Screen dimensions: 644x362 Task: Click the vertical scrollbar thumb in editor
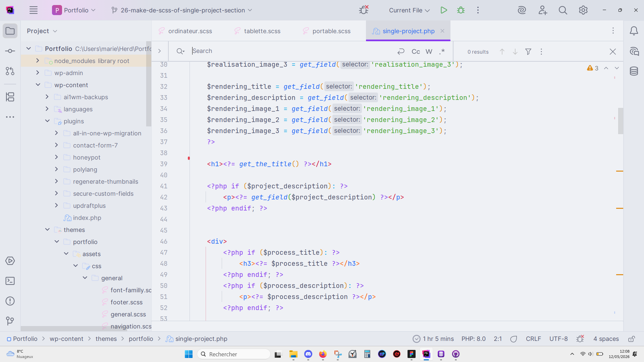click(x=621, y=121)
